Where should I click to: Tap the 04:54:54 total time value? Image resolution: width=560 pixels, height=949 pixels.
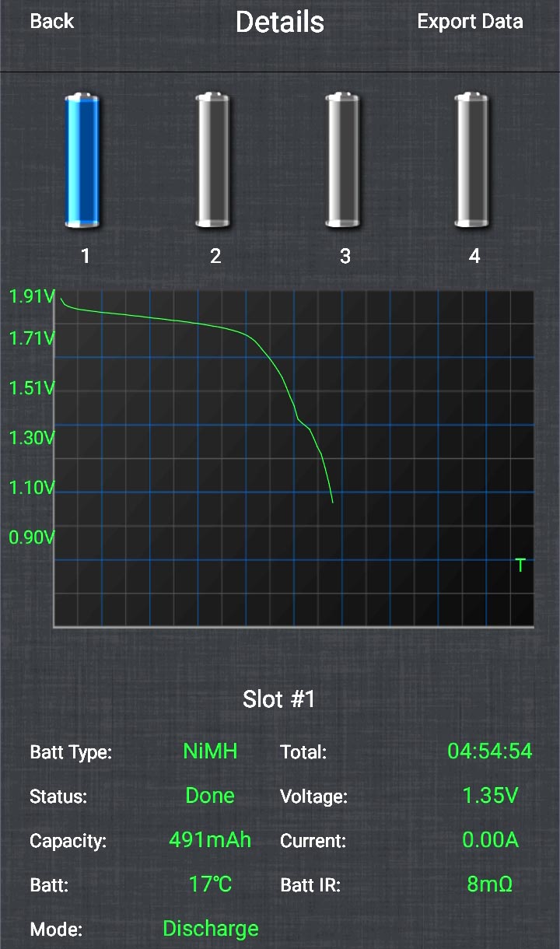(x=489, y=751)
